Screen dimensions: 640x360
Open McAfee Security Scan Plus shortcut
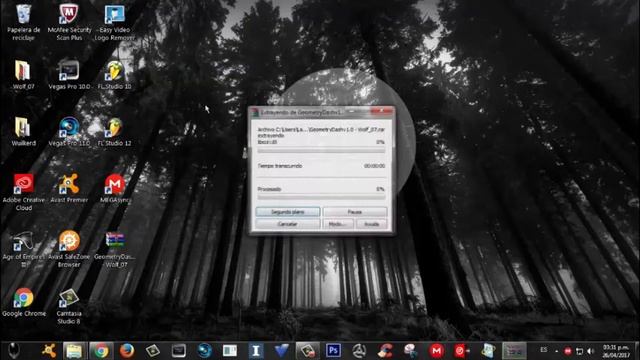[x=69, y=22]
